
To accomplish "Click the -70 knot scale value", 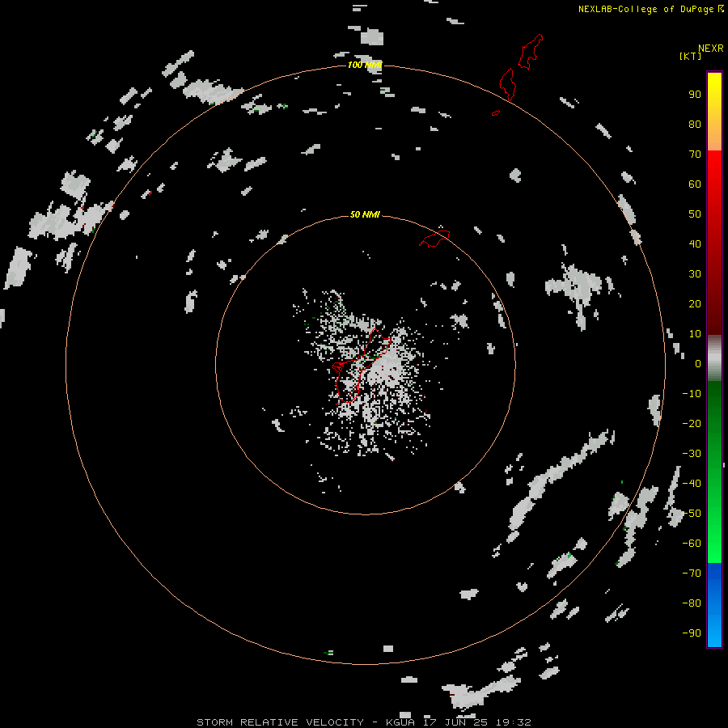I will pyautogui.click(x=692, y=574).
